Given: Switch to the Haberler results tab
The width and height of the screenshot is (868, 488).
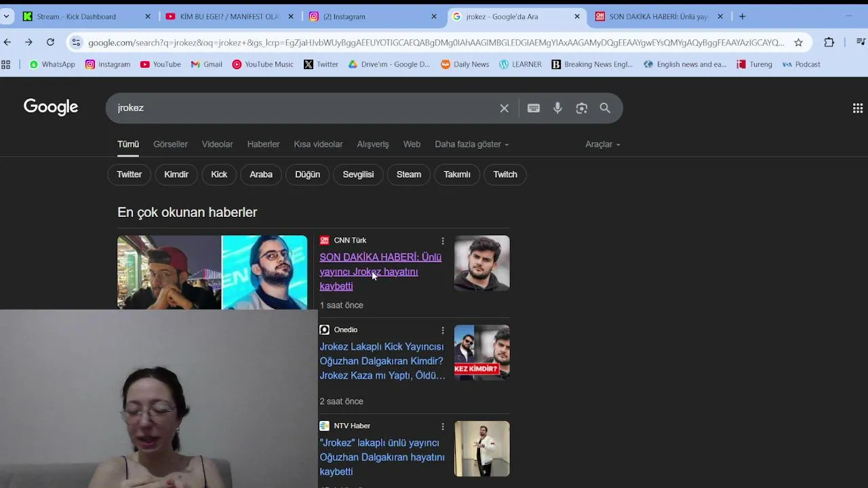Looking at the screenshot, I should (263, 144).
